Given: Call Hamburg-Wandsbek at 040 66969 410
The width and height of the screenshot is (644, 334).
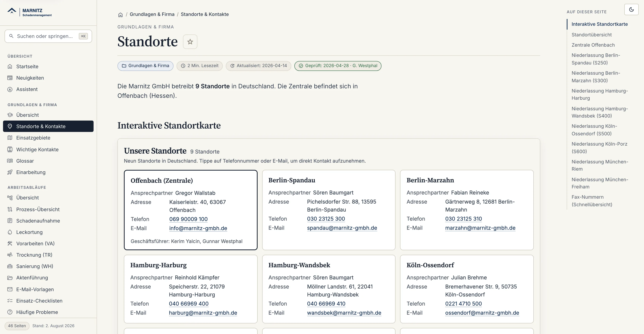Looking at the screenshot, I should point(326,304).
